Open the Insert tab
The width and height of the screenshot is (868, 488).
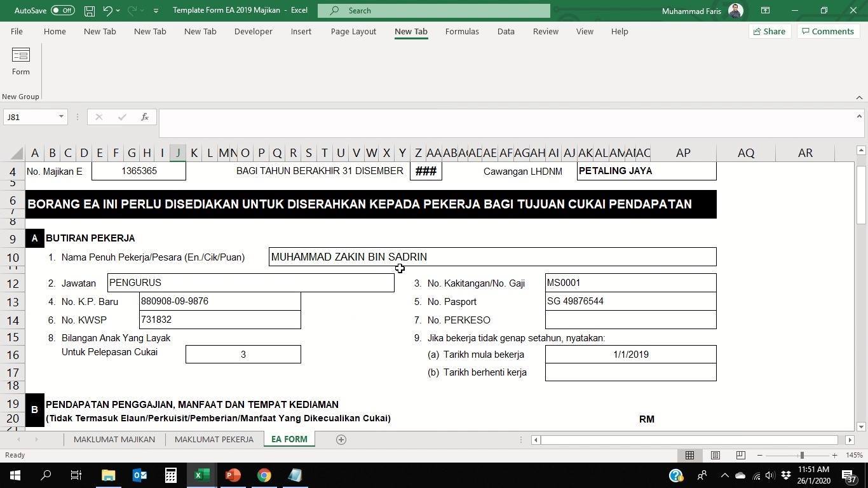click(301, 31)
